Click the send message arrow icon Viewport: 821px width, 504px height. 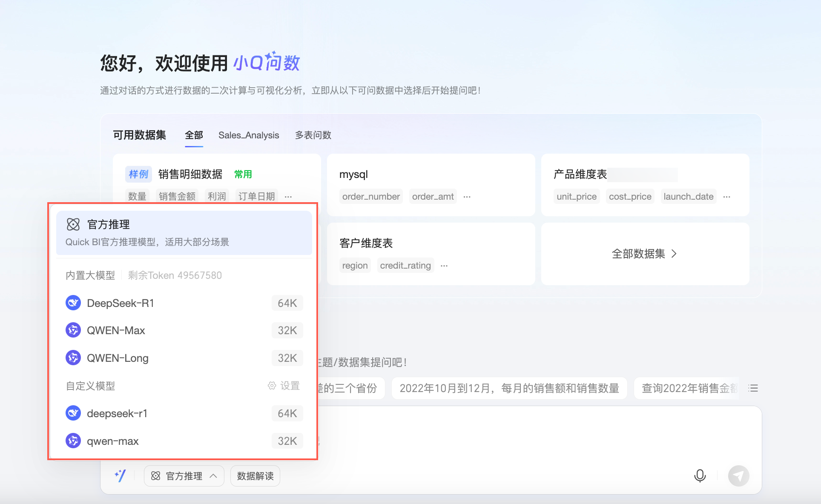[738, 475]
